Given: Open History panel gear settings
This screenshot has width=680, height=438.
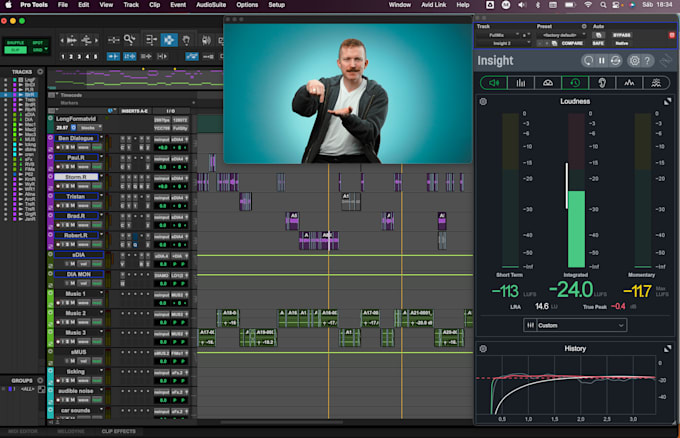Looking at the screenshot, I should point(483,349).
